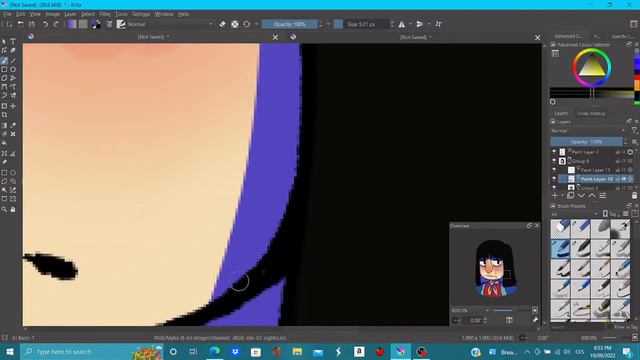Create a new document via toolbar icon

tap(9, 24)
